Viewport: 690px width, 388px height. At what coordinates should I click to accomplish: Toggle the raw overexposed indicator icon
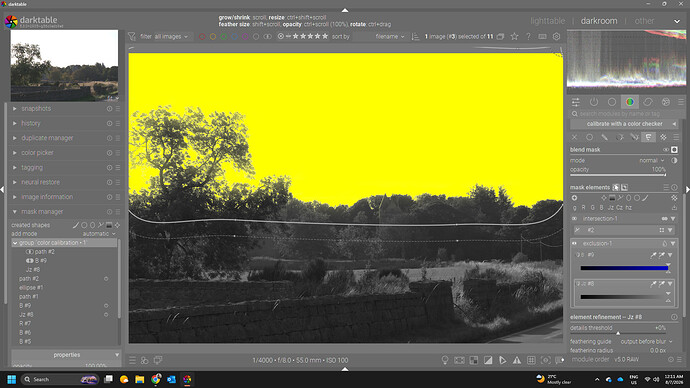[473, 360]
